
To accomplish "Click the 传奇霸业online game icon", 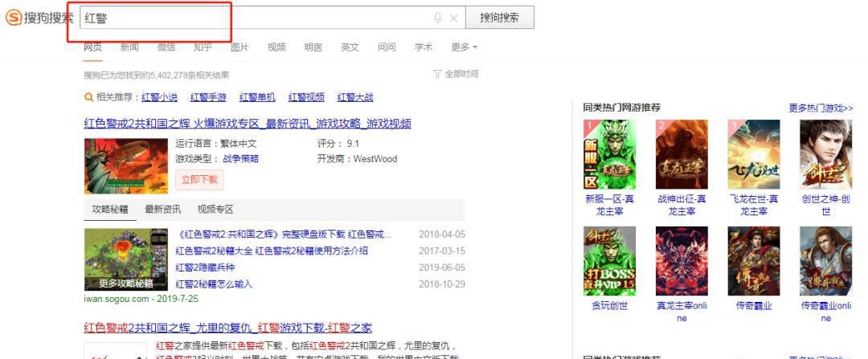I will pyautogui.click(x=826, y=261).
